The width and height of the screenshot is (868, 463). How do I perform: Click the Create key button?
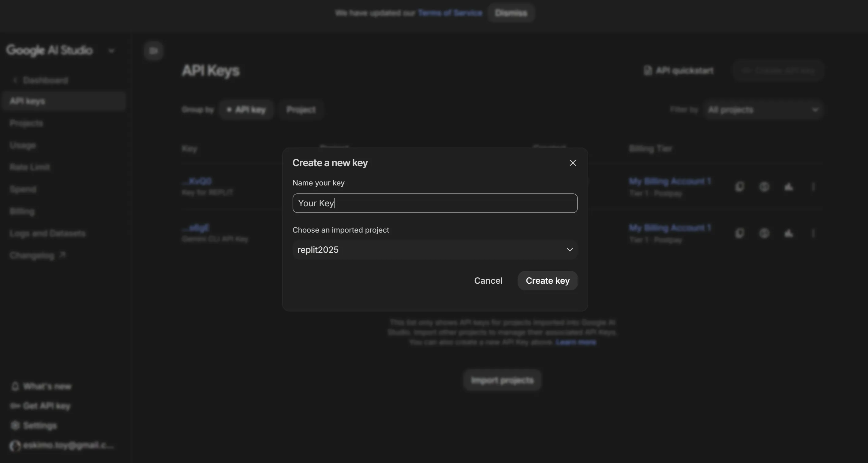pyautogui.click(x=547, y=281)
